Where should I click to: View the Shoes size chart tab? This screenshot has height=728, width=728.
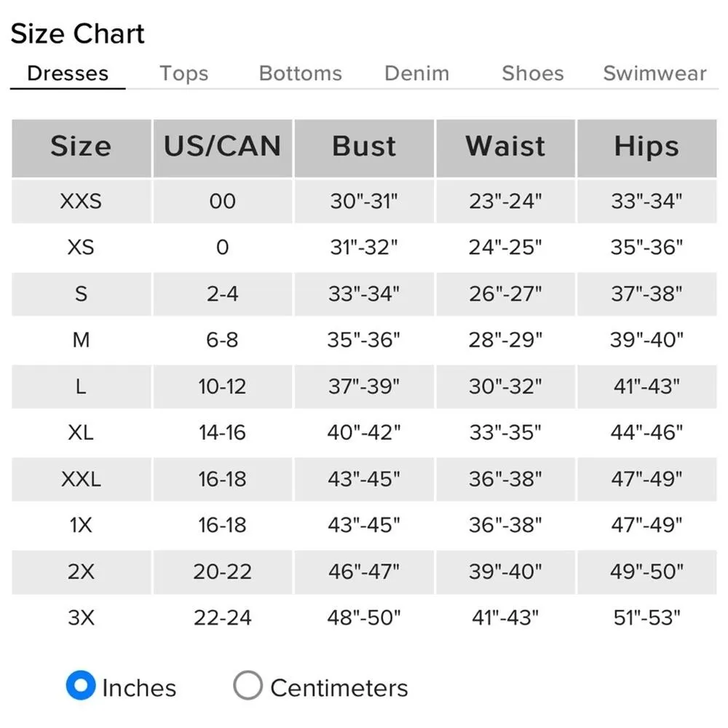pyautogui.click(x=532, y=74)
